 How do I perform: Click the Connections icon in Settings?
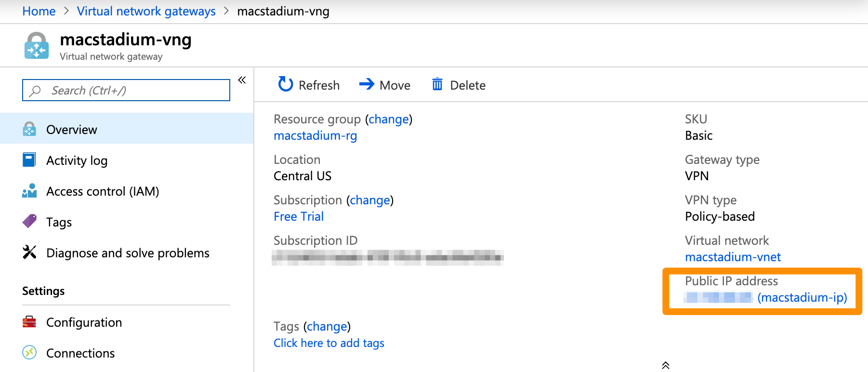29,353
